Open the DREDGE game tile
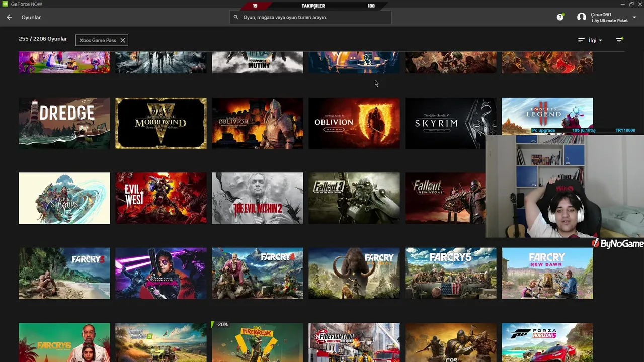Viewport: 644px width, 362px height. [64, 123]
